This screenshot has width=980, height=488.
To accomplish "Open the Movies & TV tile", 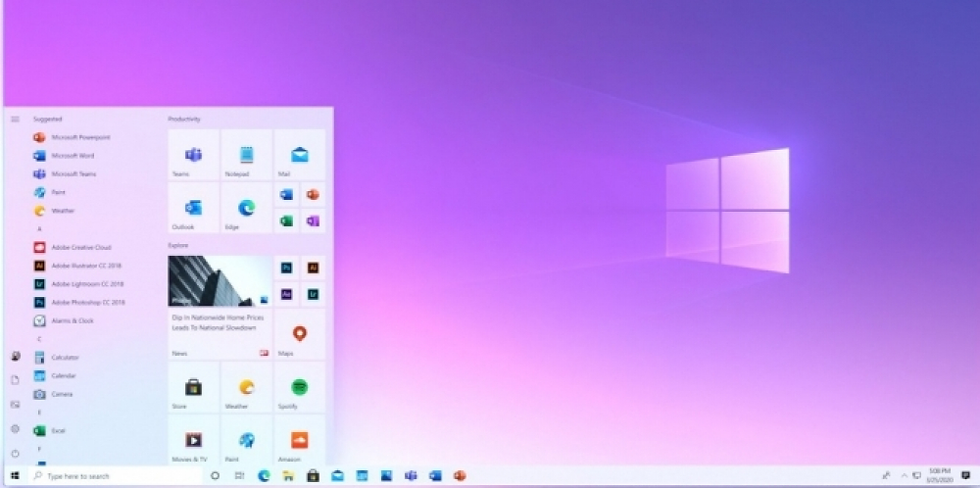I will pyautogui.click(x=194, y=440).
